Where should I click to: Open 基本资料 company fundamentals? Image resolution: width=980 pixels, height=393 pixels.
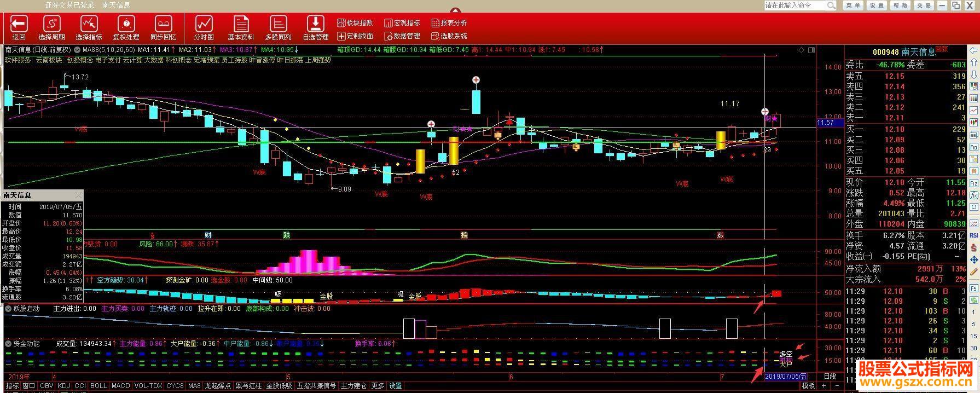click(x=241, y=28)
